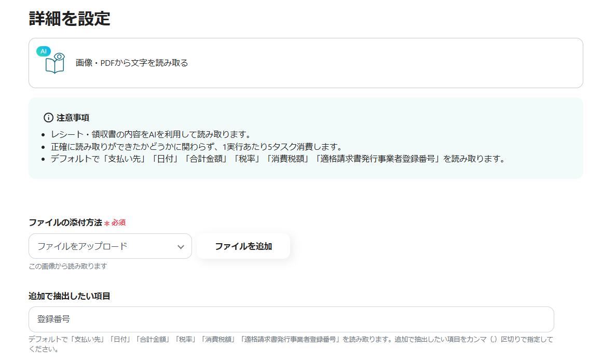Click the teal AI badge
The height and width of the screenshot is (364, 616).
44,51
